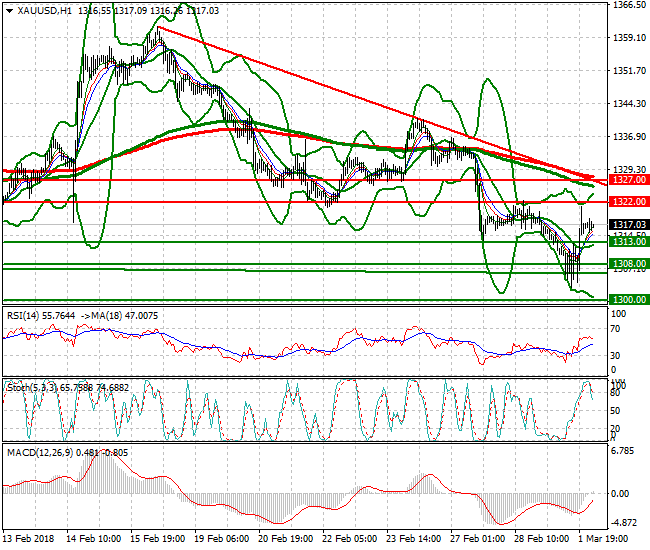
Task: Click the MACD(12,26,9) indicator label
Action: (x=39, y=453)
